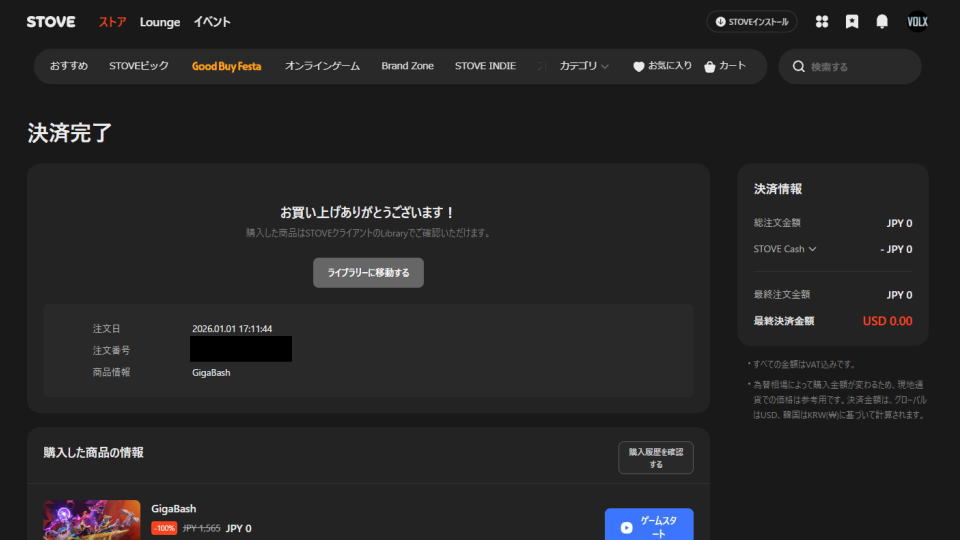
Task: Switch to the Lounge tab
Action: coord(160,21)
